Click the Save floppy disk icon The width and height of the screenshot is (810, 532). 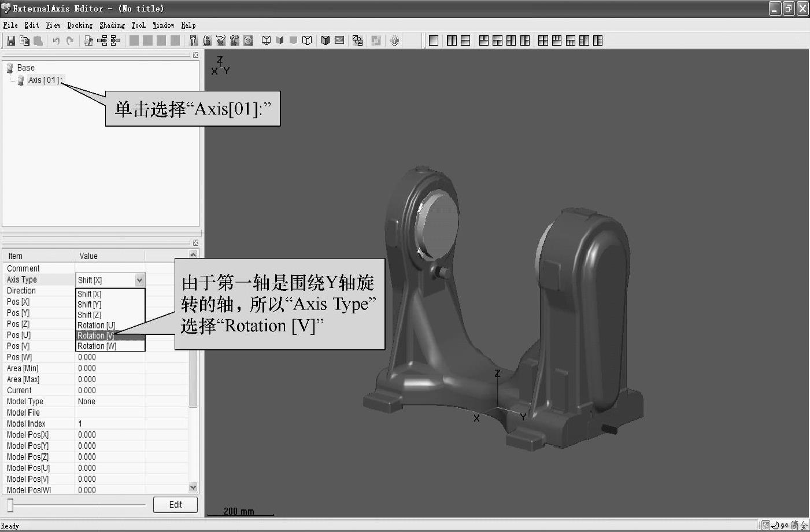point(11,40)
